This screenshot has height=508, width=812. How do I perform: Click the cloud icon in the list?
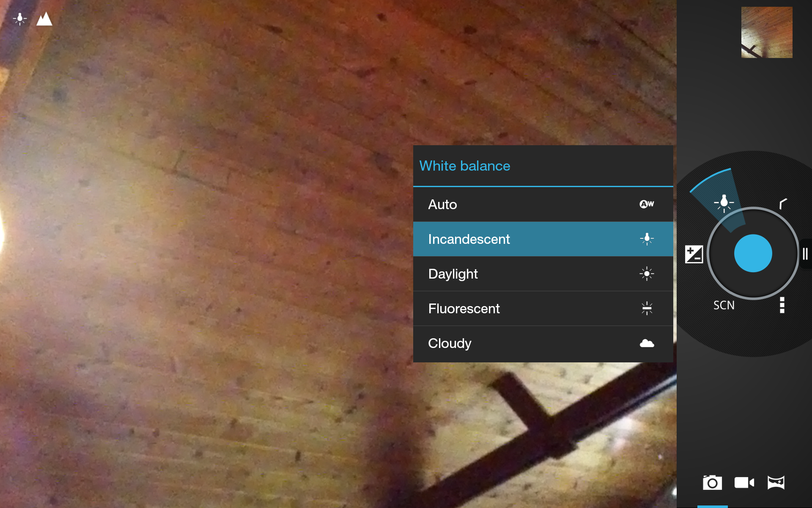[x=647, y=343]
